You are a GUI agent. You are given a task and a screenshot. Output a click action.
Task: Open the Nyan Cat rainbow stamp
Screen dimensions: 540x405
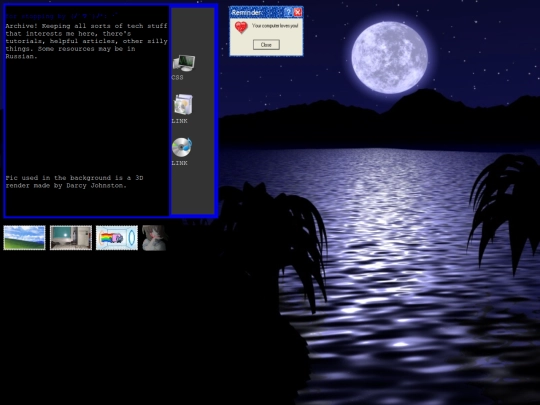point(117,238)
